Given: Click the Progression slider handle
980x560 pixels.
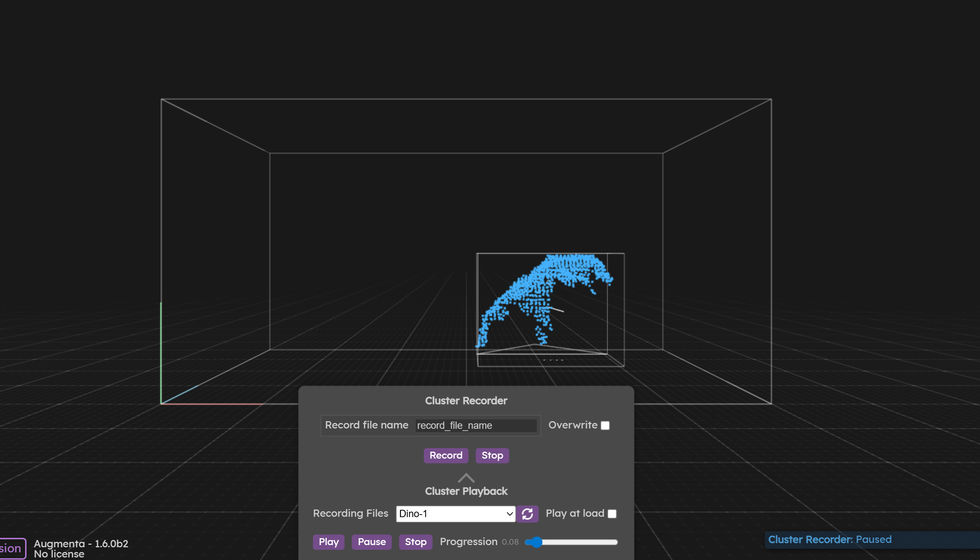Looking at the screenshot, I should [x=537, y=542].
